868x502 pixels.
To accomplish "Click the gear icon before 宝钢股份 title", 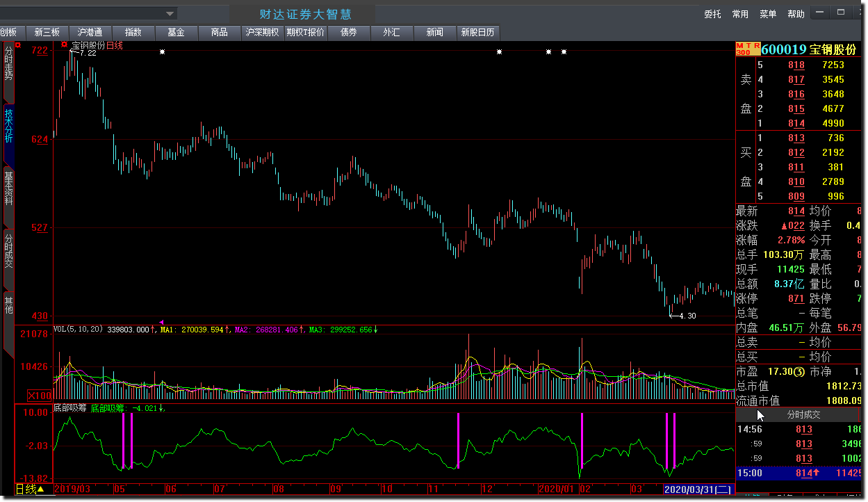I will click(65, 45).
